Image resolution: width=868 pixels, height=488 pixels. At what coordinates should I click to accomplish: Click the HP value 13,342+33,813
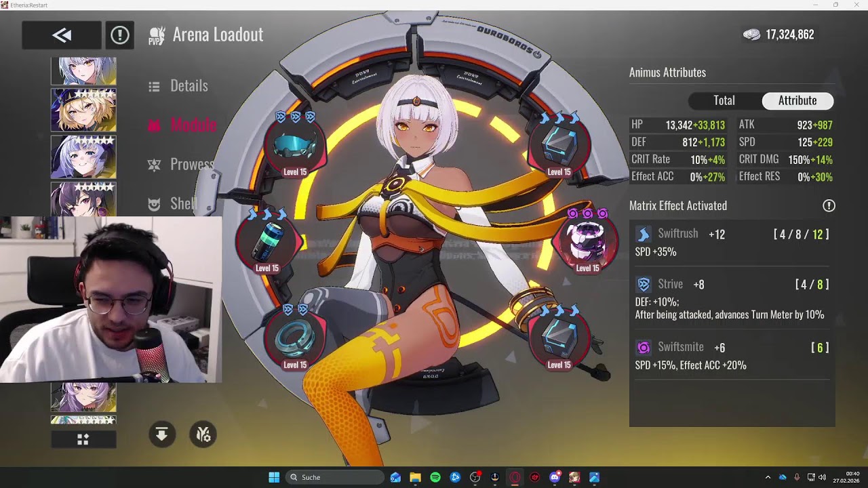click(x=695, y=125)
